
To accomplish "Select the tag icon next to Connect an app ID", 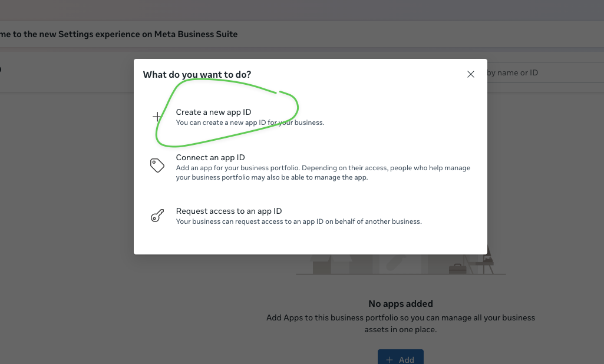I will tap(157, 166).
